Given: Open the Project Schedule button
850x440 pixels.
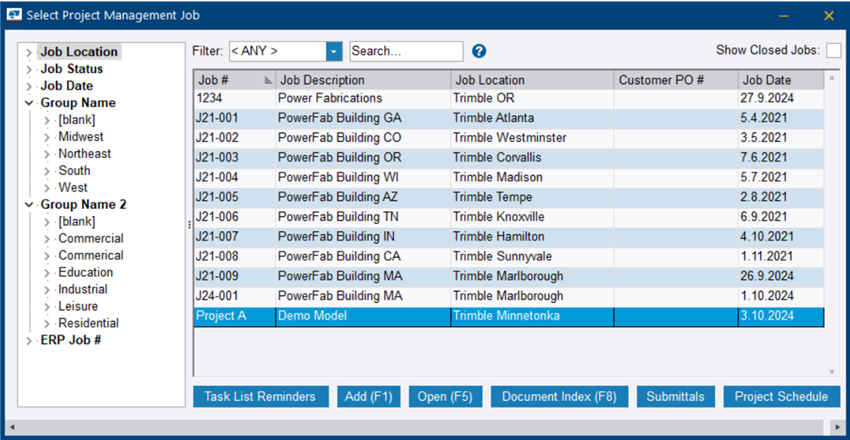Looking at the screenshot, I should pyautogui.click(x=780, y=397).
